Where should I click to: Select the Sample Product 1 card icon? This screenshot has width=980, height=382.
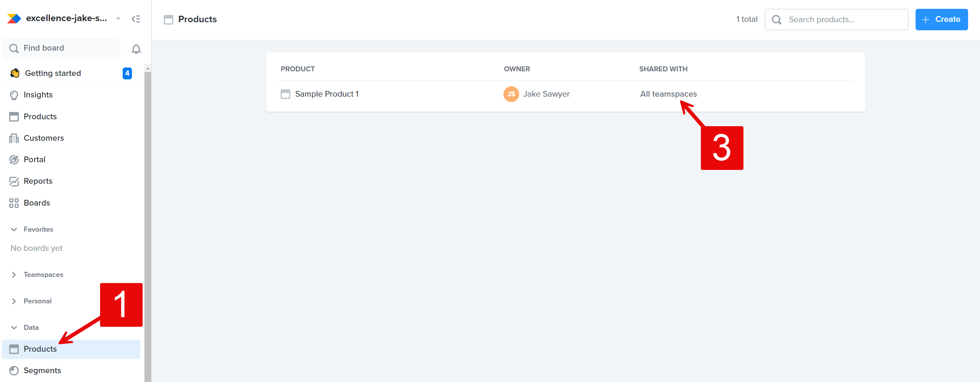[x=285, y=94]
